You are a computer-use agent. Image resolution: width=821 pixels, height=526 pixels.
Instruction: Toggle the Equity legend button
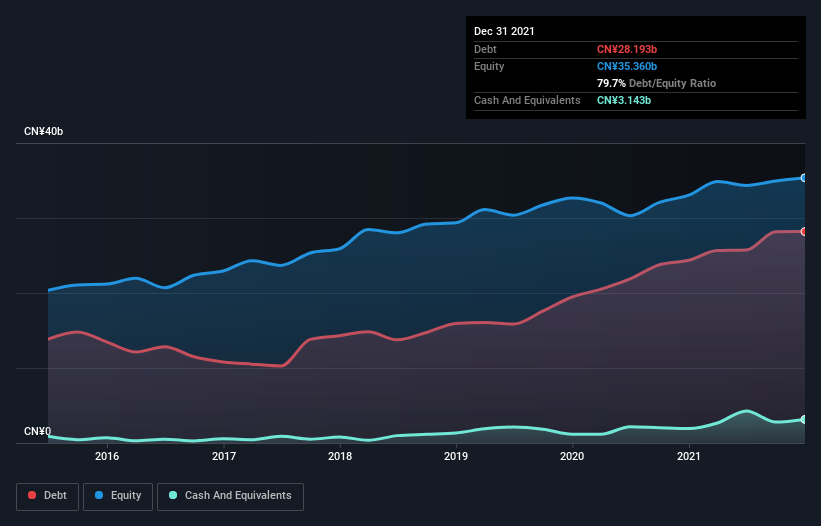click(x=118, y=496)
